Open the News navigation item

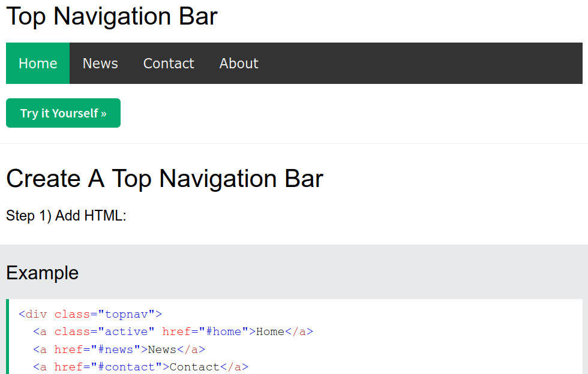(100, 64)
